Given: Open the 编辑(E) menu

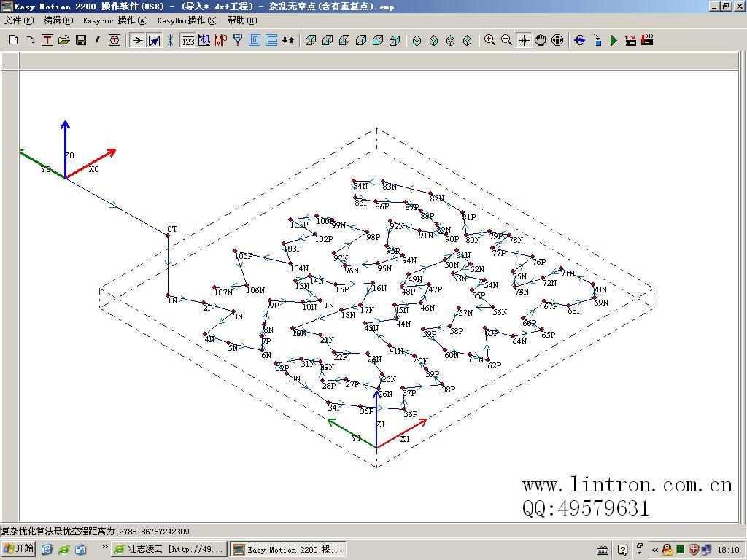Looking at the screenshot, I should pos(58,20).
